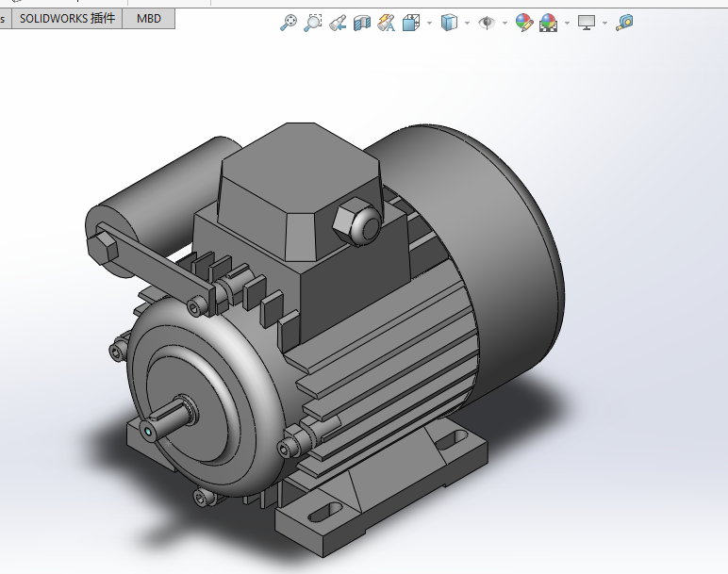
Task: Open Edit Appearance color ball icon
Action: [x=524, y=23]
